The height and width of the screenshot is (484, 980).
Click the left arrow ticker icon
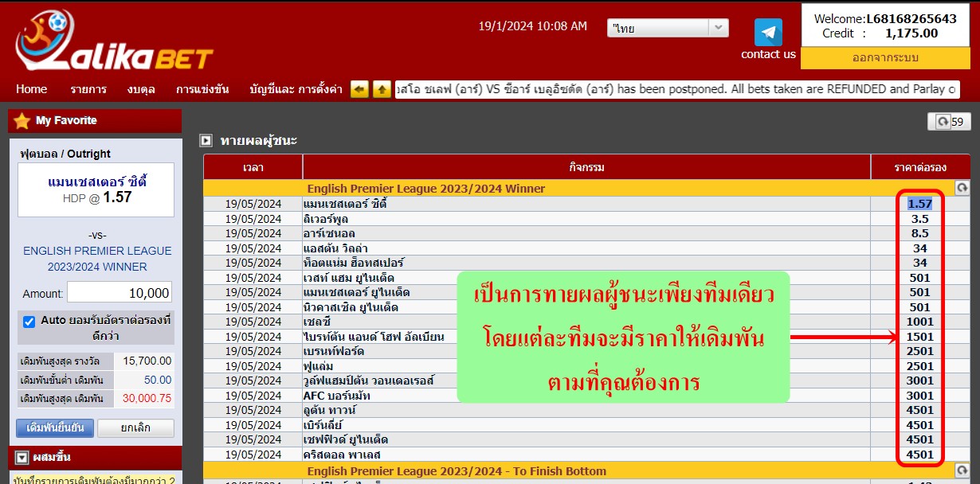(x=359, y=89)
